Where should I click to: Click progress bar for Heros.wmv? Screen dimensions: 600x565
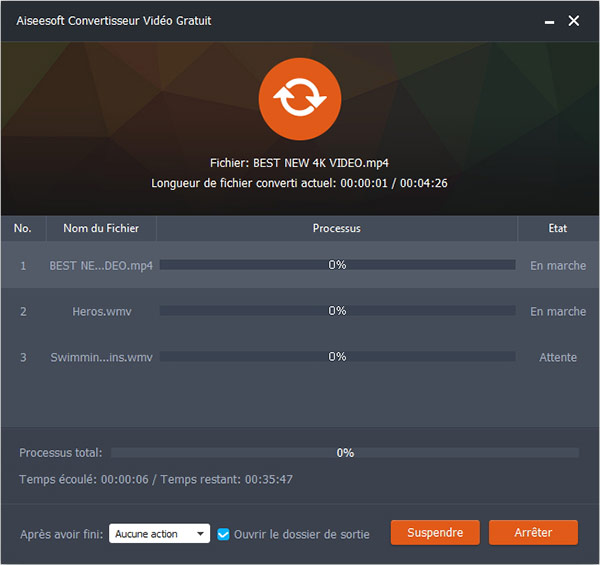coord(338,311)
